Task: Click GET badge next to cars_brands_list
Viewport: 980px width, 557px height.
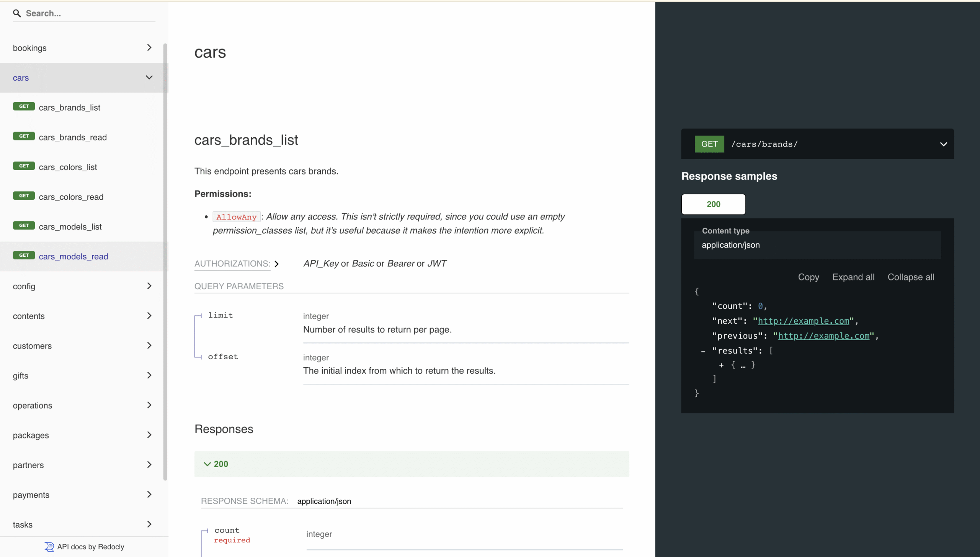Action: pos(24,106)
